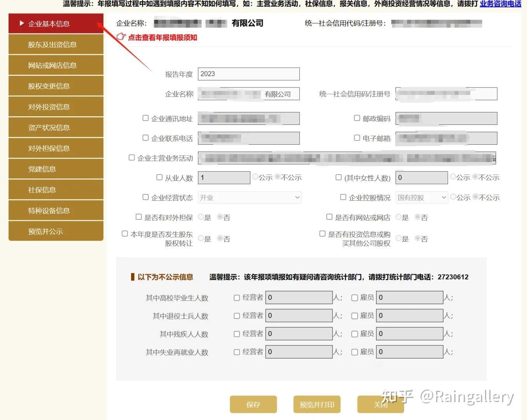Expand the 企业经营状态 dropdown showing 开业
This screenshot has height=420, width=527.
[x=250, y=198]
